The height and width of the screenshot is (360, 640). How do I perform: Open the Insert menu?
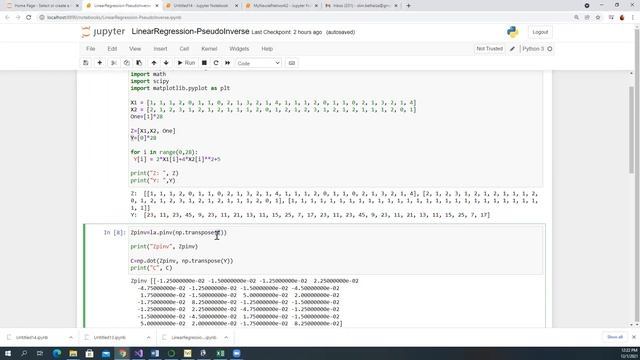(x=160, y=49)
